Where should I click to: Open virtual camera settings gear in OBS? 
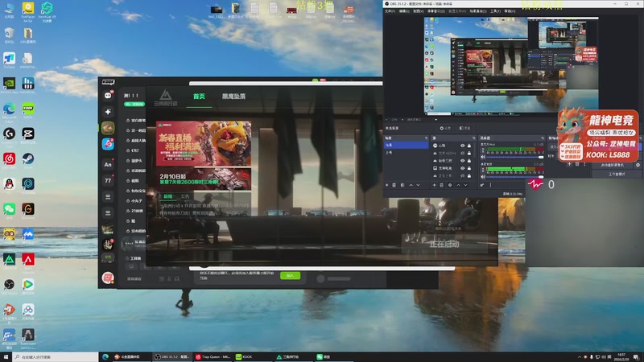point(638,165)
